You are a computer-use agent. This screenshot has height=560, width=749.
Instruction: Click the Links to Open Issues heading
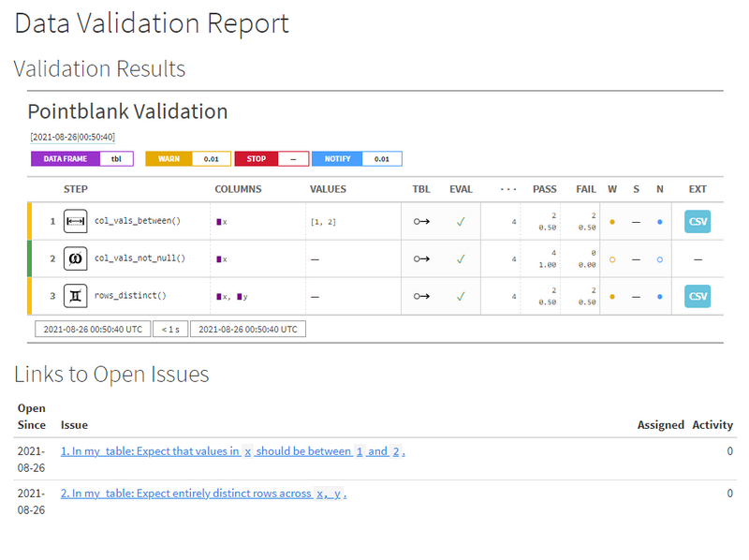111,375
